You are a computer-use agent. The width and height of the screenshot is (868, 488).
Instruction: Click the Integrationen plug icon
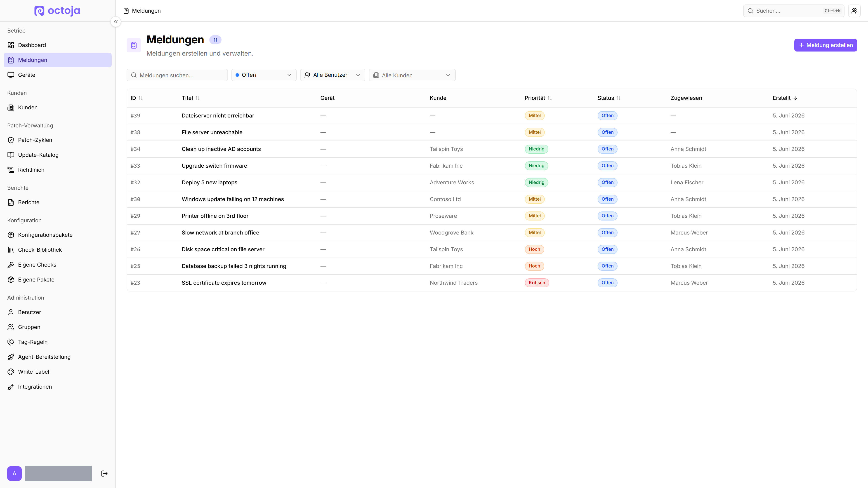[x=11, y=387]
